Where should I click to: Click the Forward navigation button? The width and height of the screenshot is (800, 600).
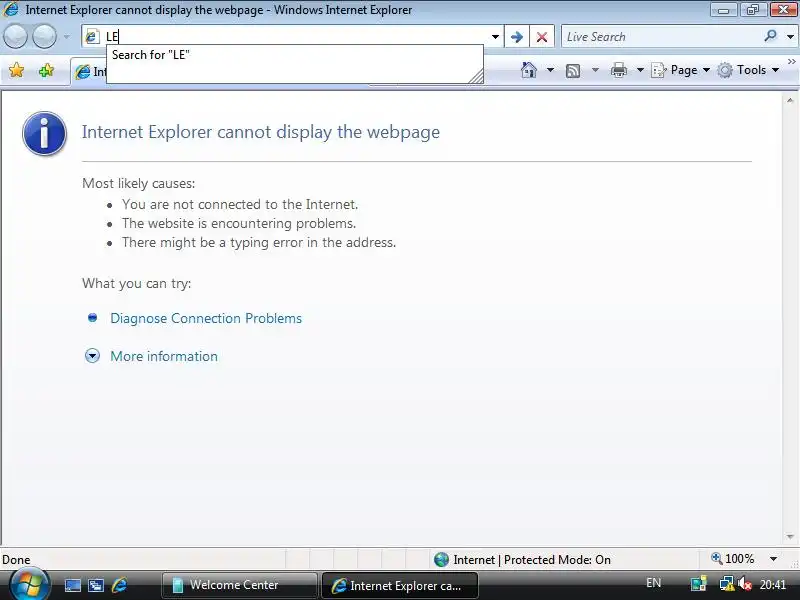[x=45, y=37]
